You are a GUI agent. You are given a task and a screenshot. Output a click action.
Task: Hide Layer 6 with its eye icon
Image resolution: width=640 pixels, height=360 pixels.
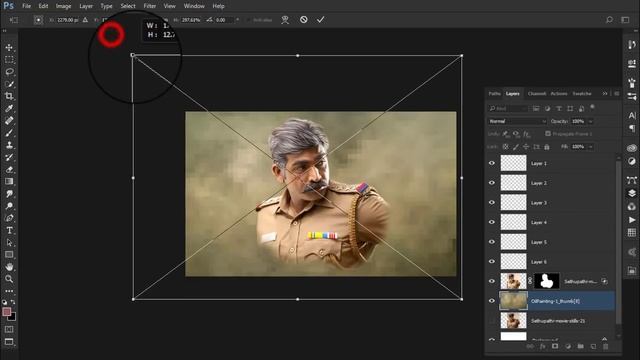click(492, 262)
